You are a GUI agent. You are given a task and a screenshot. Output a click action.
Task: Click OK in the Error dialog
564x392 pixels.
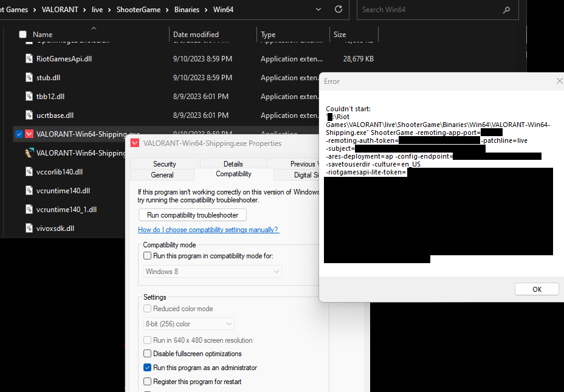point(537,289)
